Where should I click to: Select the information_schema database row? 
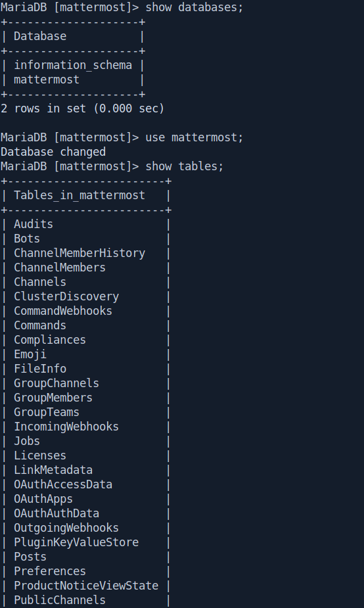(x=73, y=65)
